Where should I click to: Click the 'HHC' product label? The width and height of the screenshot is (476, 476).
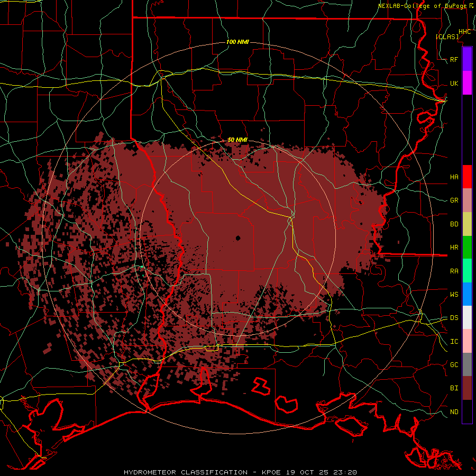click(465, 32)
